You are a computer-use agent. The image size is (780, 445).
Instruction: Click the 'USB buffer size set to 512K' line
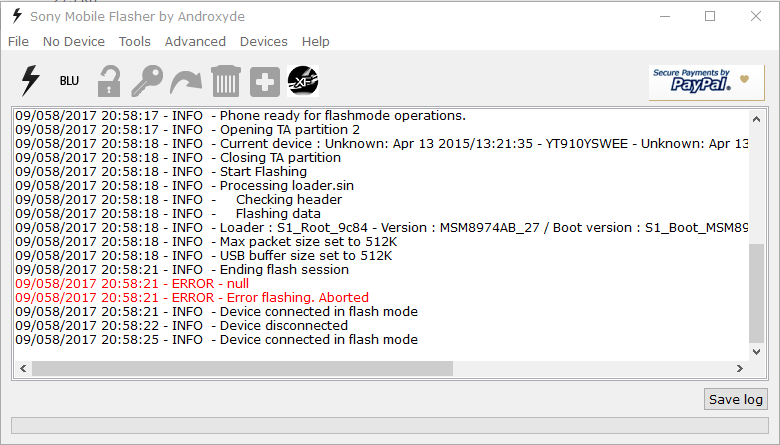point(203,255)
